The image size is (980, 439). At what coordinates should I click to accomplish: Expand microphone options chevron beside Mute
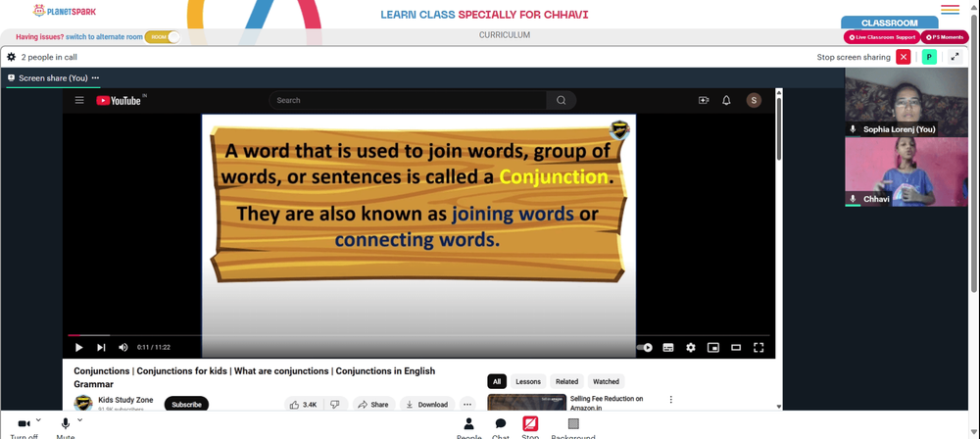pos(79,420)
